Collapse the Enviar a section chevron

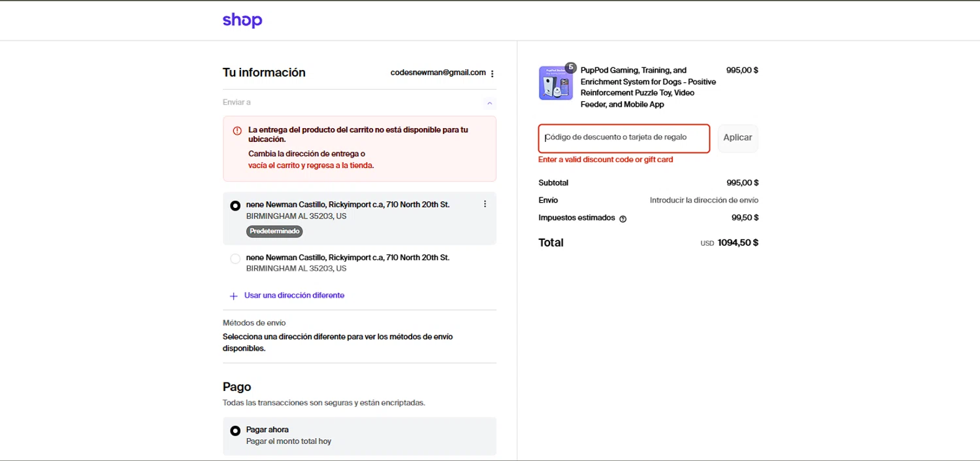tap(489, 103)
